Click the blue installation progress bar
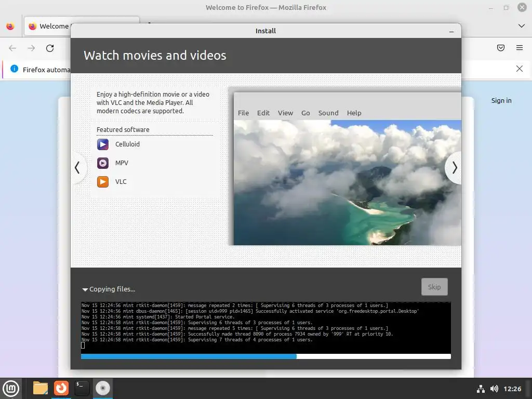Screen dimensions: 532x399 tap(265, 356)
